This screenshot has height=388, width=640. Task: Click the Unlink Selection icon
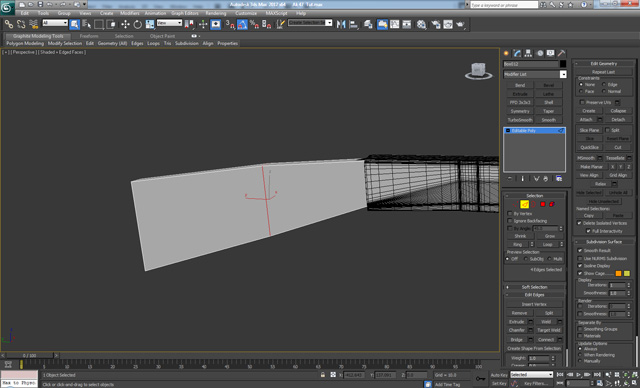click(21, 24)
